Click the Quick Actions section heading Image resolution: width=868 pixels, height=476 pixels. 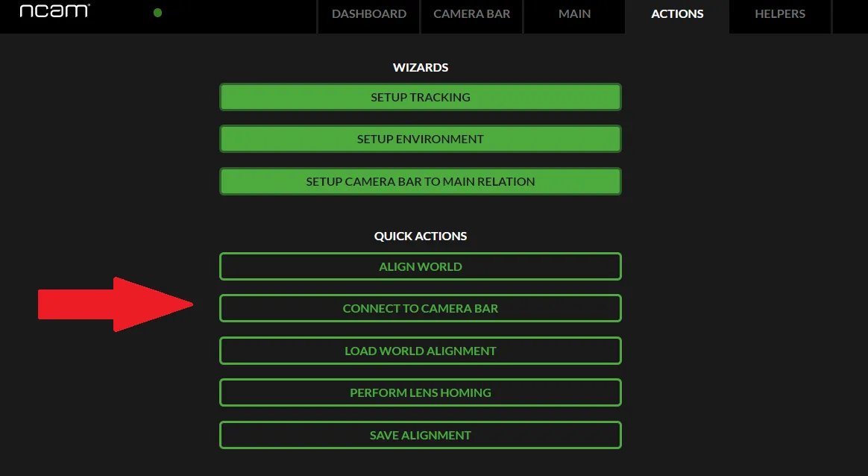click(x=421, y=236)
